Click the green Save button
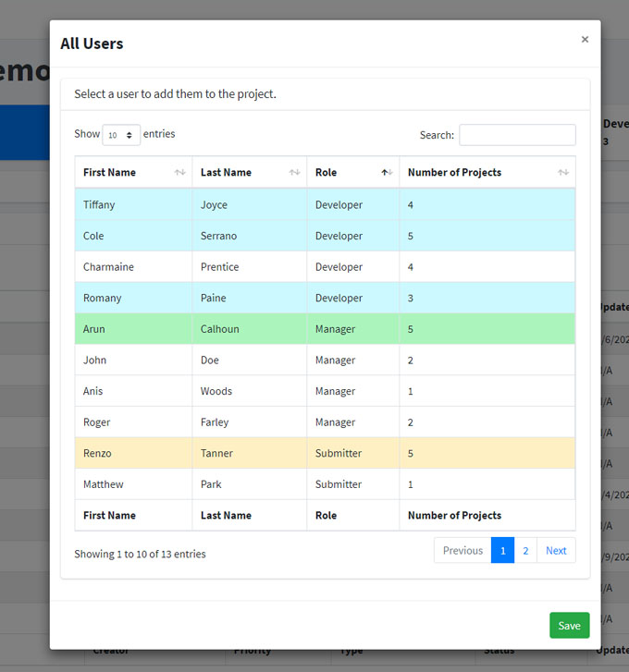The image size is (629, 672). (x=569, y=626)
